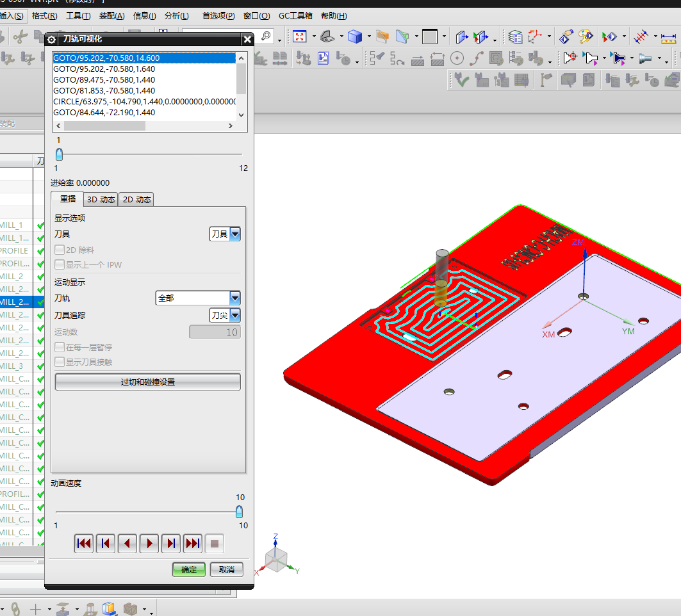This screenshot has width=681, height=616.
Task: Open the orient view laptop icon
Action: tap(327, 36)
